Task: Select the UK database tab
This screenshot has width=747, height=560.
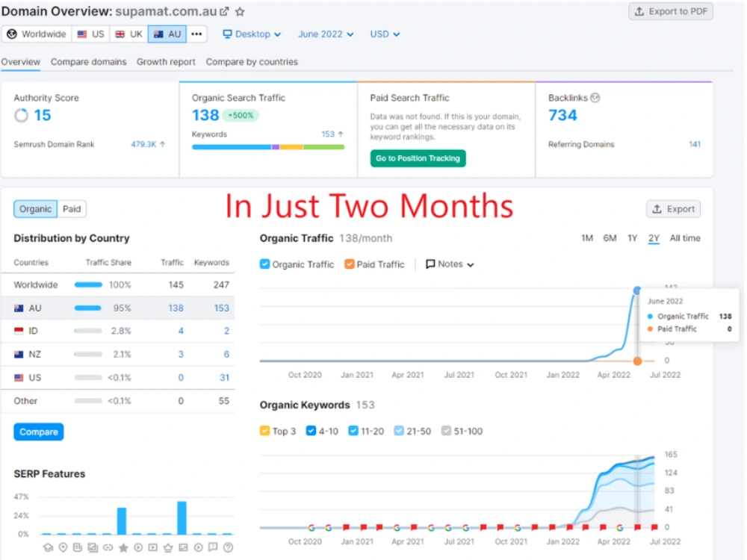Action: tap(129, 34)
